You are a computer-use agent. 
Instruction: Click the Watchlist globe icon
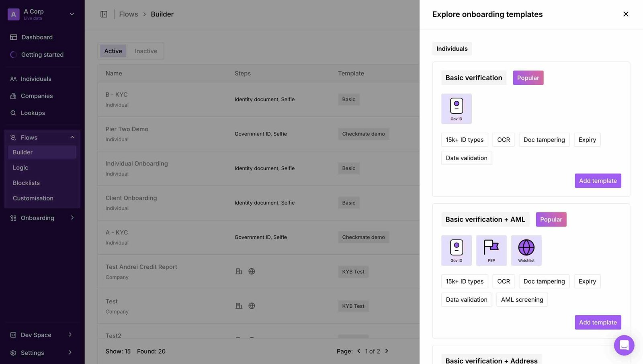(526, 250)
